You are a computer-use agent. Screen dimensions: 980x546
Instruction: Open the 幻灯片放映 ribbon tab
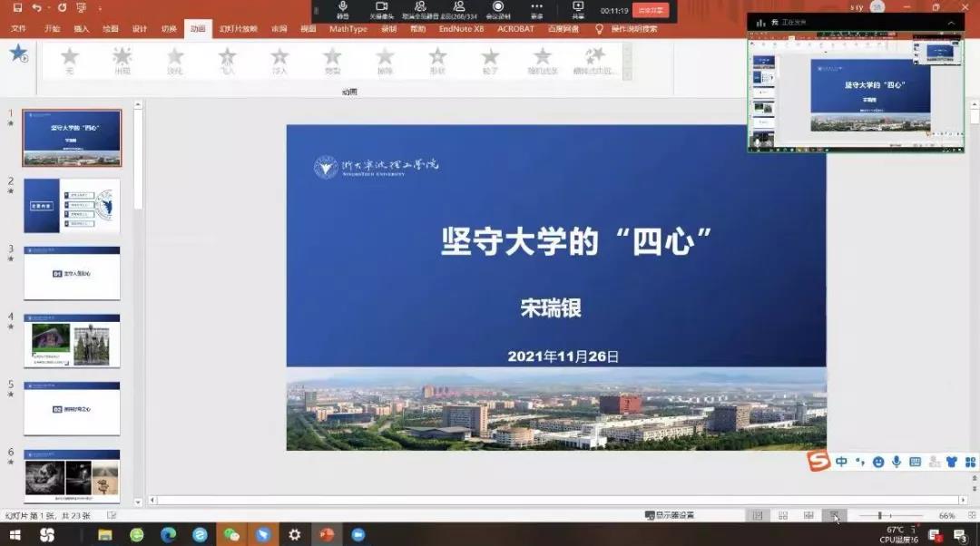coord(237,29)
